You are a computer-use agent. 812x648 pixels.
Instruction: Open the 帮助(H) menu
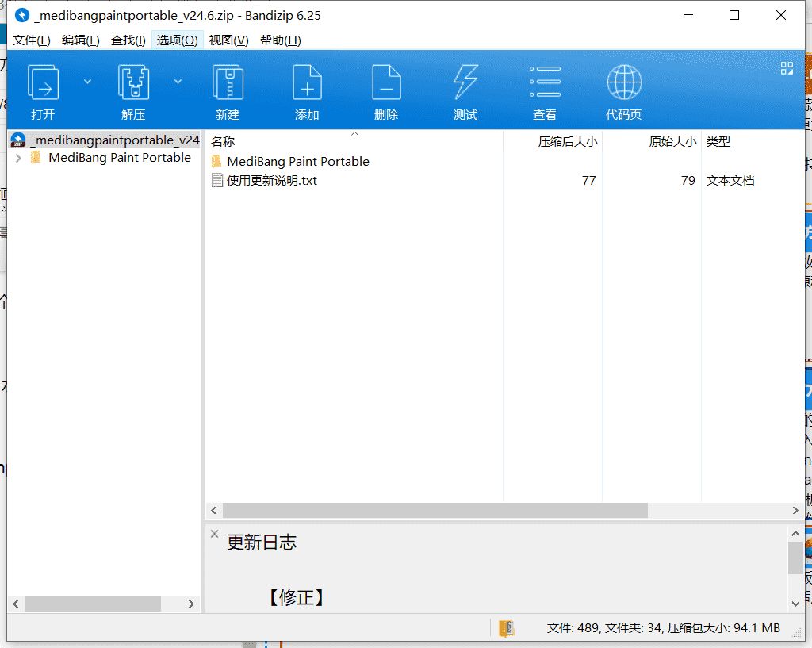click(280, 40)
